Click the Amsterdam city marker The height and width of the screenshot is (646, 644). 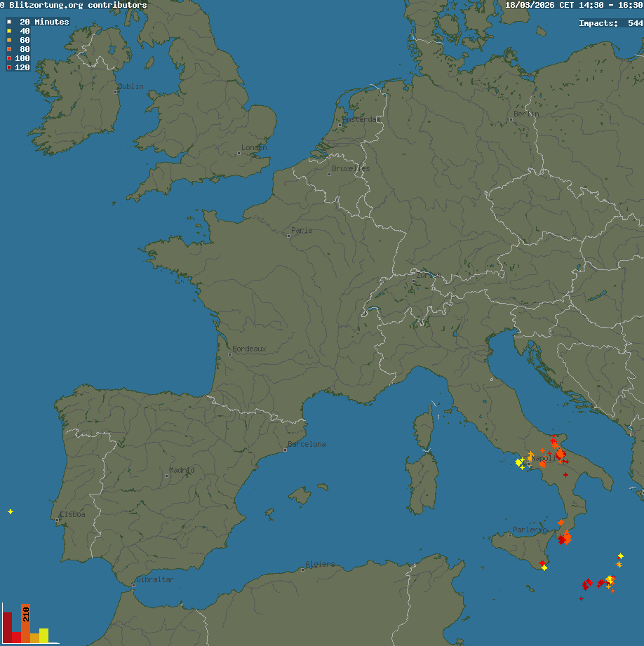click(340, 125)
